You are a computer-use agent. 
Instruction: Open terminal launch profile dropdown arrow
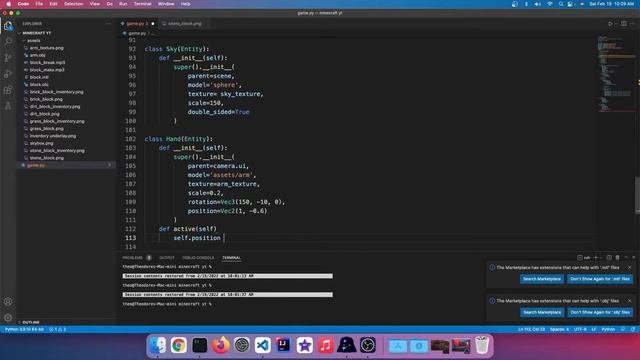click(601, 258)
